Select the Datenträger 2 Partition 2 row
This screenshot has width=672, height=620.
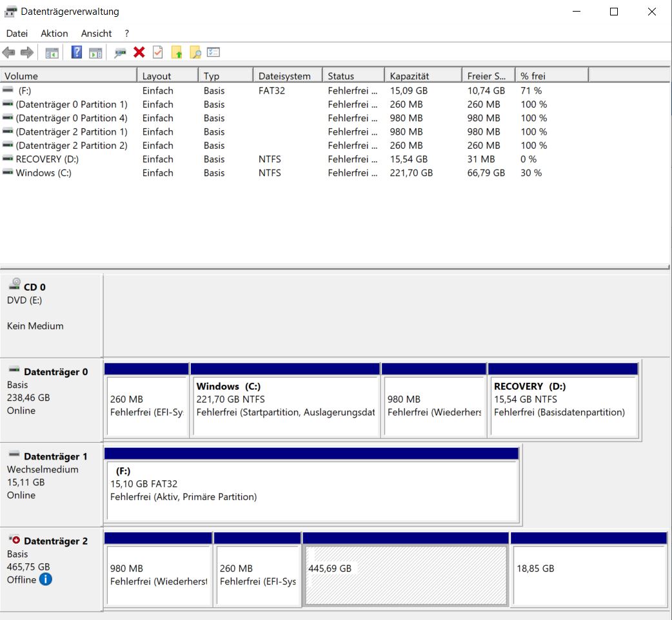(x=294, y=146)
